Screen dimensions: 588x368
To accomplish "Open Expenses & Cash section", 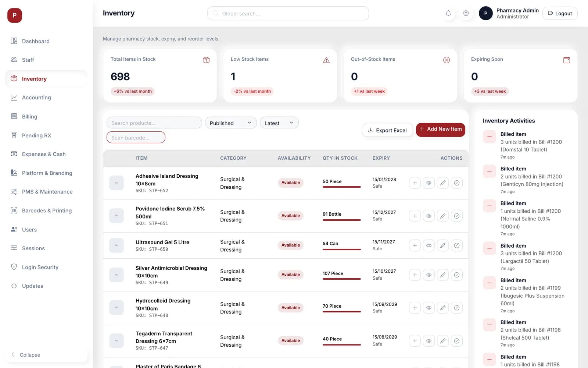I will (x=46, y=154).
